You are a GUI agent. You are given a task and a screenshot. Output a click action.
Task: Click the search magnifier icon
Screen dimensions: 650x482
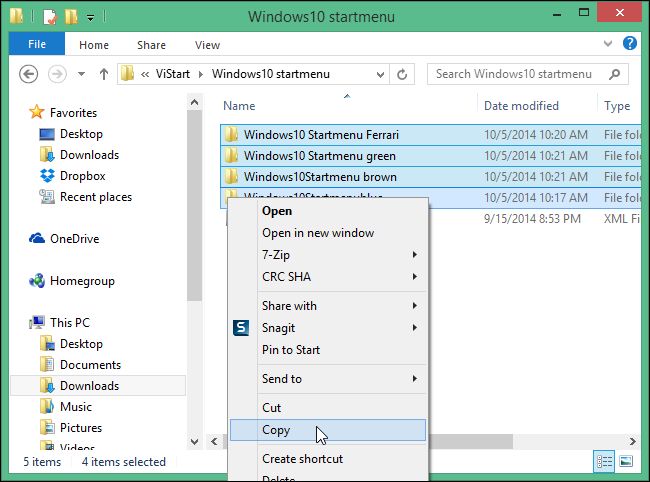coord(615,74)
